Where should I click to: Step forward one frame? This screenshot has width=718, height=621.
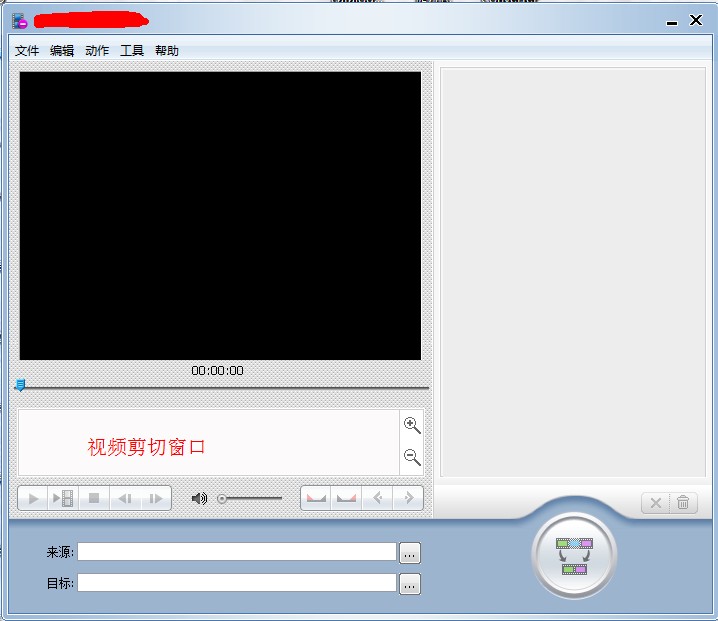pyautogui.click(x=156, y=498)
